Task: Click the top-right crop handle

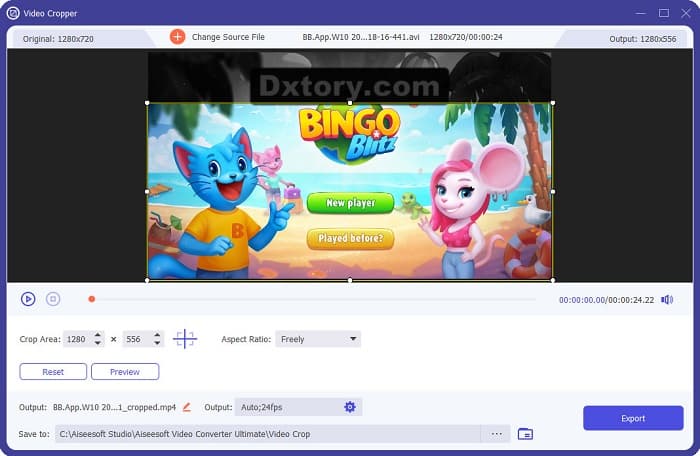Action: [x=553, y=103]
